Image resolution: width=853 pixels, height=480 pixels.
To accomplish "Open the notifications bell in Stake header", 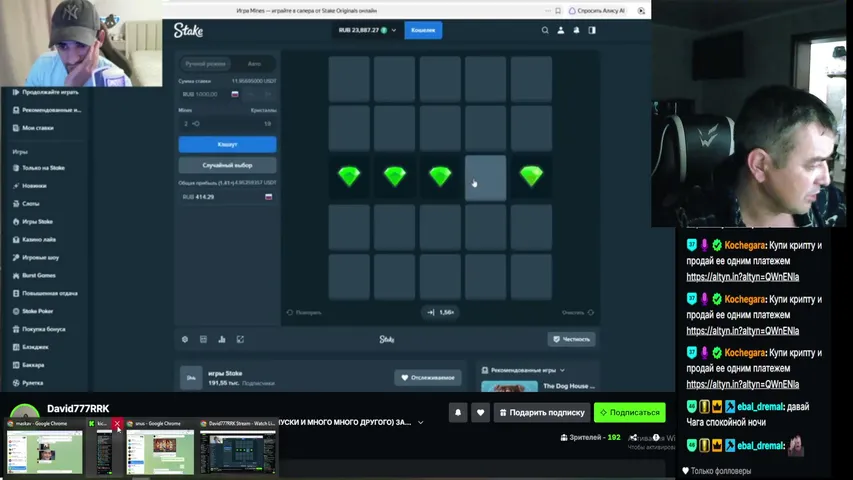I will pyautogui.click(x=576, y=30).
